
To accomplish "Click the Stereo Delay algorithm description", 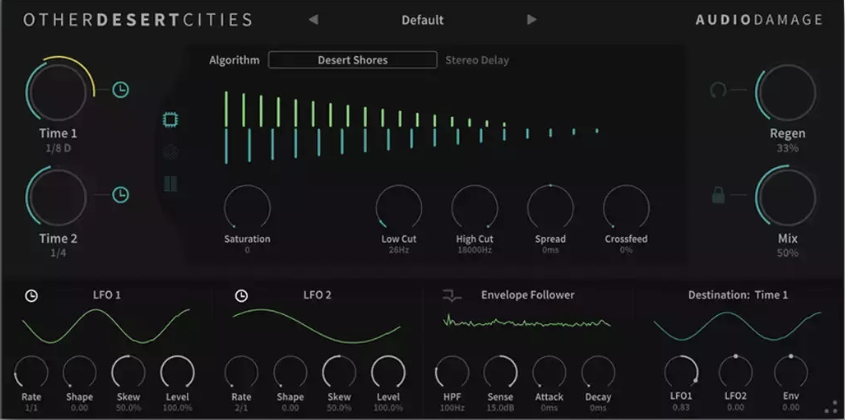I will coord(477,60).
